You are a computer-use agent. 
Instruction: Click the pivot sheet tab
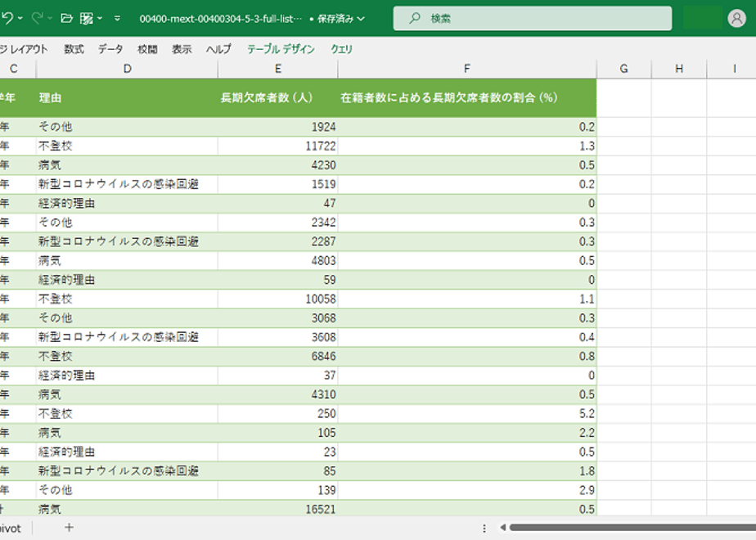[x=11, y=529]
